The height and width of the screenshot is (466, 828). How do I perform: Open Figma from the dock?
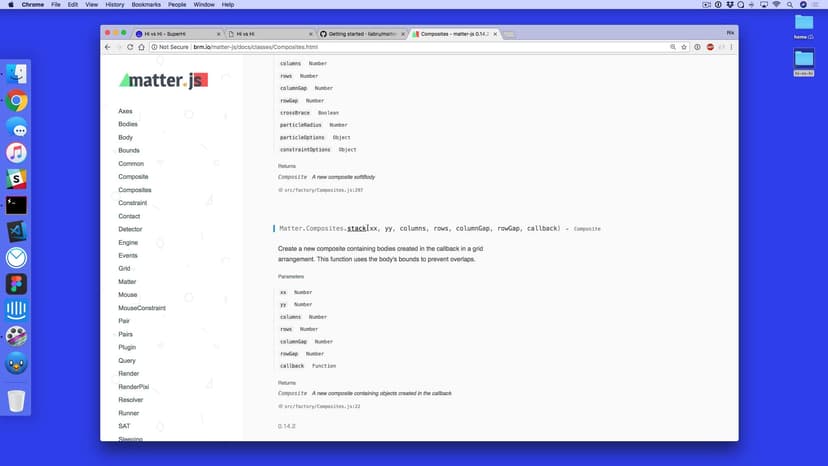click(16, 284)
